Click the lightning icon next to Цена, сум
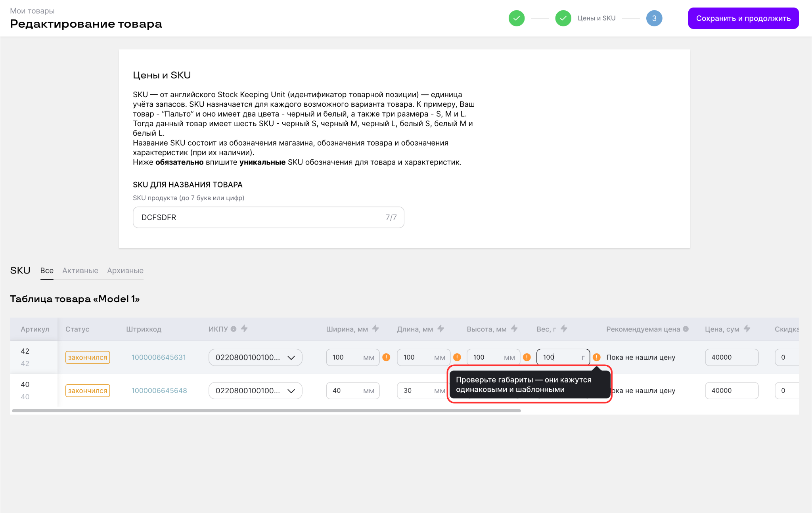This screenshot has width=812, height=513. pos(747,329)
